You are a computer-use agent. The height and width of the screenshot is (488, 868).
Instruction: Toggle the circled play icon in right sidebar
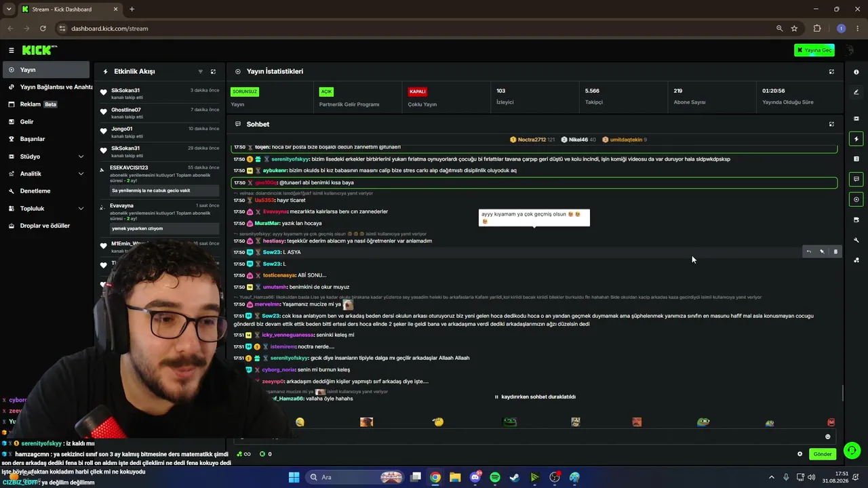point(856,199)
